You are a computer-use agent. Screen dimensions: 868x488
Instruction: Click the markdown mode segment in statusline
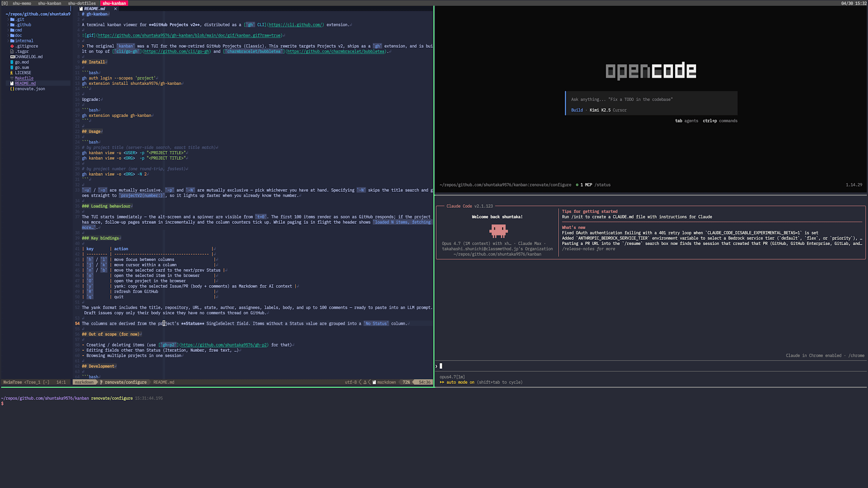click(x=84, y=382)
